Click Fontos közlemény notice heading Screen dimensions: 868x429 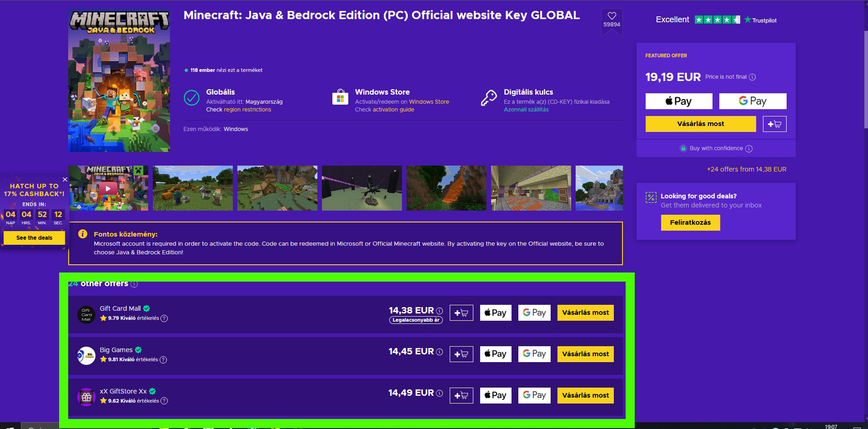coord(125,234)
